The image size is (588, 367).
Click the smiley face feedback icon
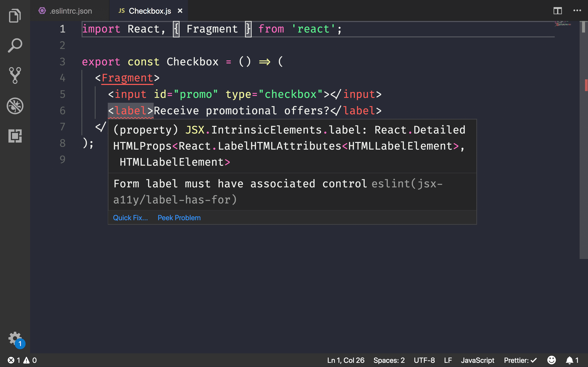[x=552, y=360]
